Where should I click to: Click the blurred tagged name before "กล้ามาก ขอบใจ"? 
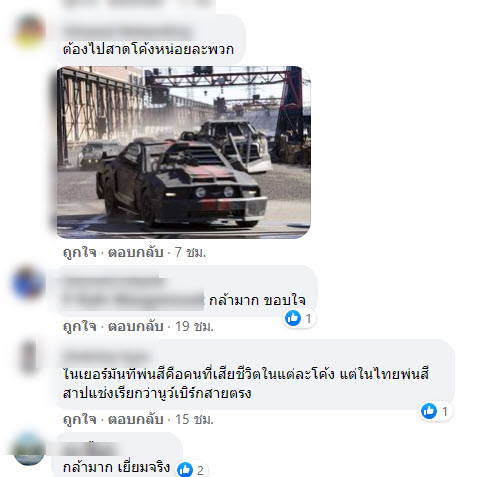pos(133,300)
